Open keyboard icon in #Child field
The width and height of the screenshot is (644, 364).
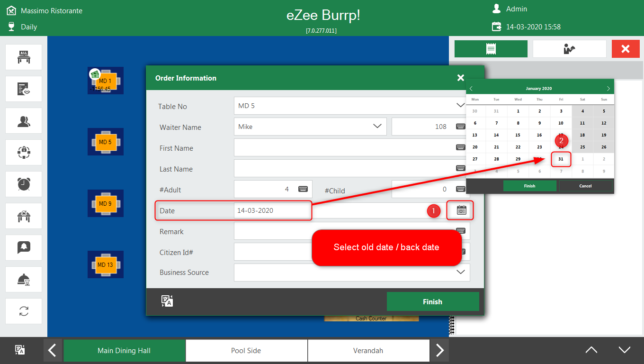pyautogui.click(x=460, y=189)
